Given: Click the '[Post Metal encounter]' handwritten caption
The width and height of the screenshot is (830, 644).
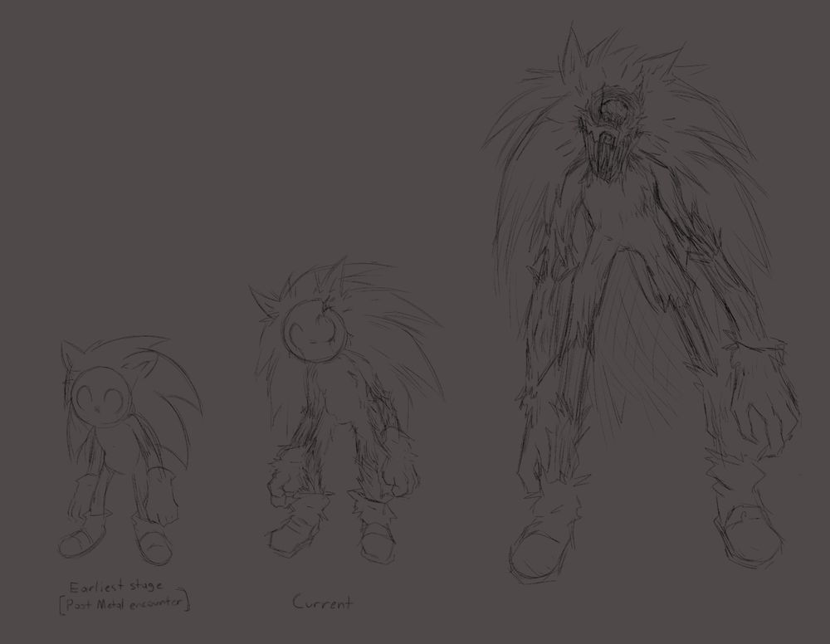Looking at the screenshot, I should (x=124, y=604).
